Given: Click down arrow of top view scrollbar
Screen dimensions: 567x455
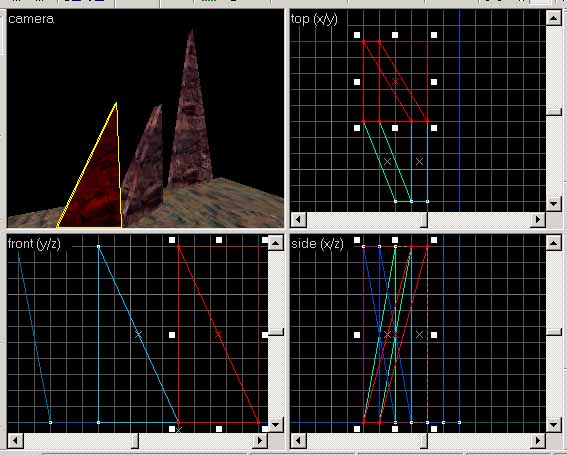Looking at the screenshot, I should point(553,204).
